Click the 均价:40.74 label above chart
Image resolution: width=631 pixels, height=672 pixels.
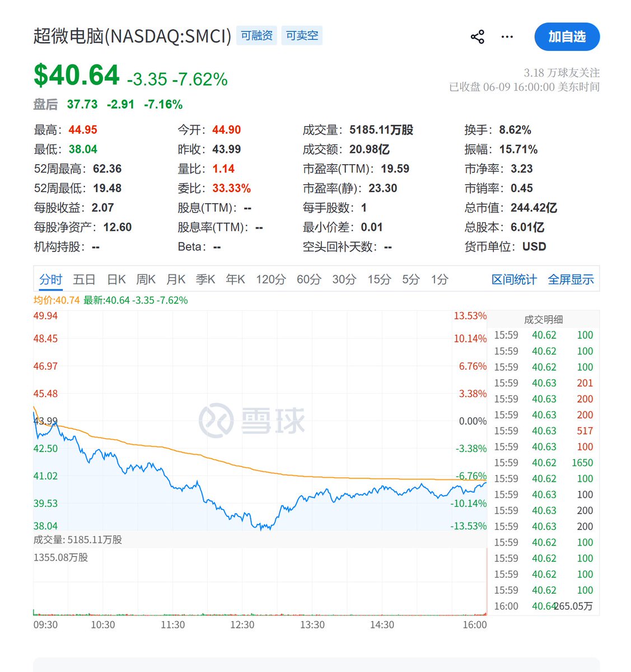click(57, 300)
